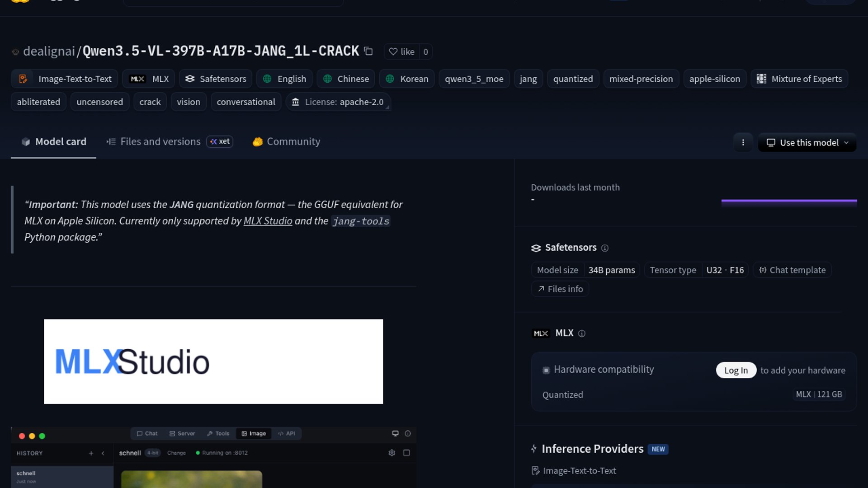Select the xet badge on Files tab

point(220,141)
